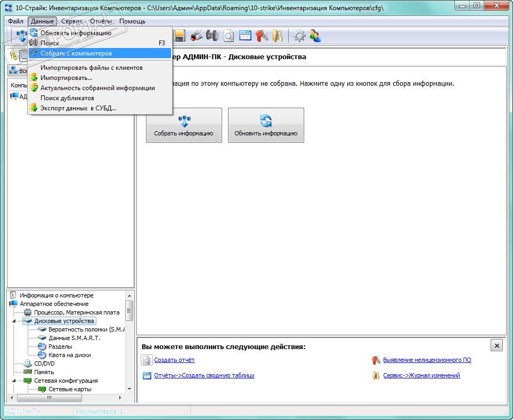Viewport: 513px width, 420px height.
Task: Click the binoculars search icon
Action: point(212,36)
